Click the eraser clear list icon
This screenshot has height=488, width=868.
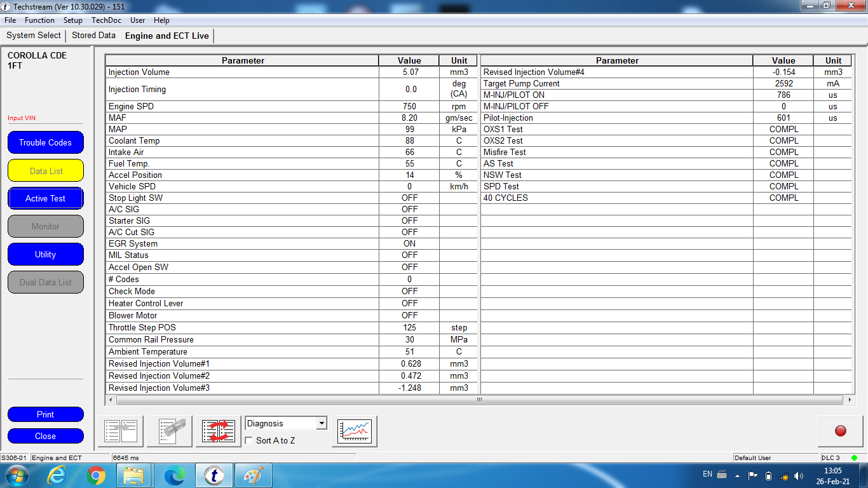point(170,431)
